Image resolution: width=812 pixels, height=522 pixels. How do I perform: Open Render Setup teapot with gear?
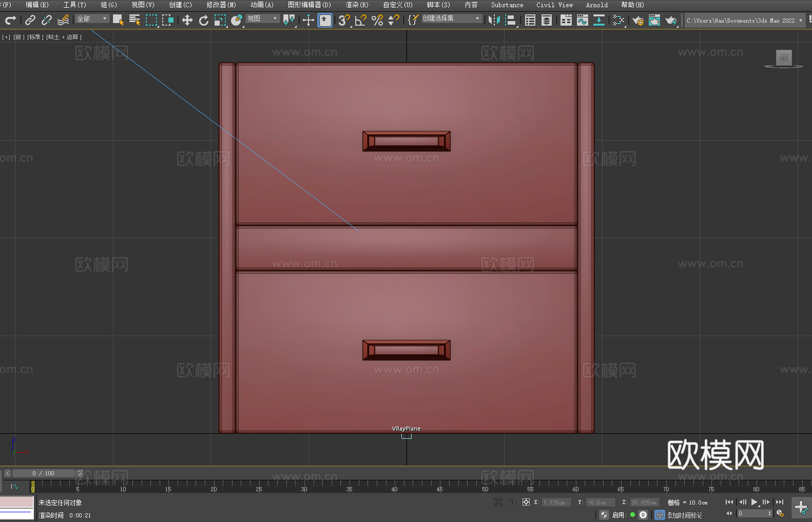point(638,20)
